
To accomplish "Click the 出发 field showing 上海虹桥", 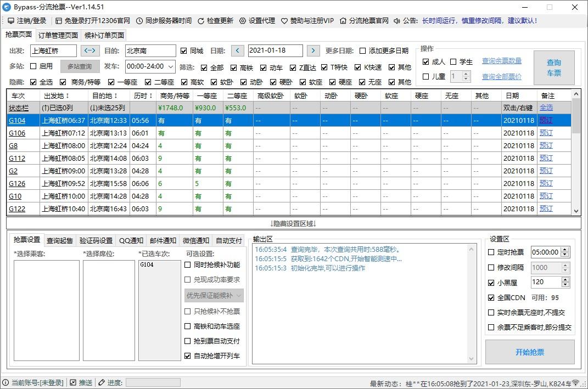I will click(55, 50).
